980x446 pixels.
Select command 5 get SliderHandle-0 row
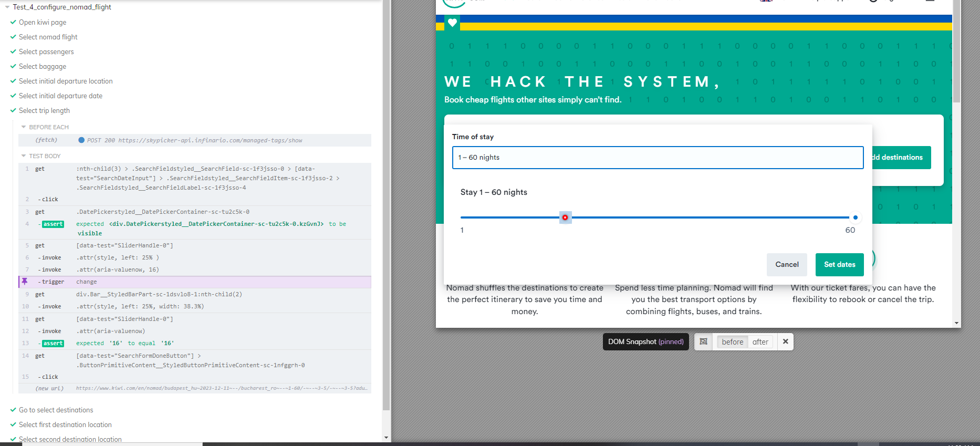pos(195,246)
